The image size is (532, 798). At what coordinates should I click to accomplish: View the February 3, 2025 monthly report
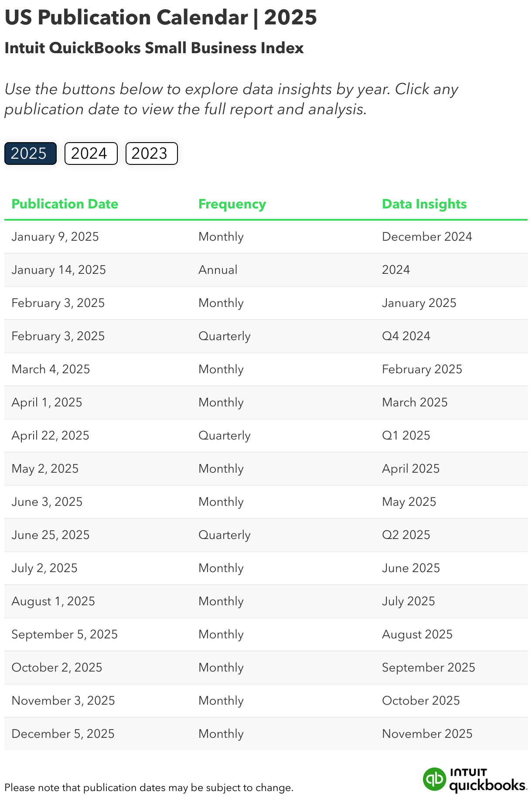pyautogui.click(x=58, y=303)
